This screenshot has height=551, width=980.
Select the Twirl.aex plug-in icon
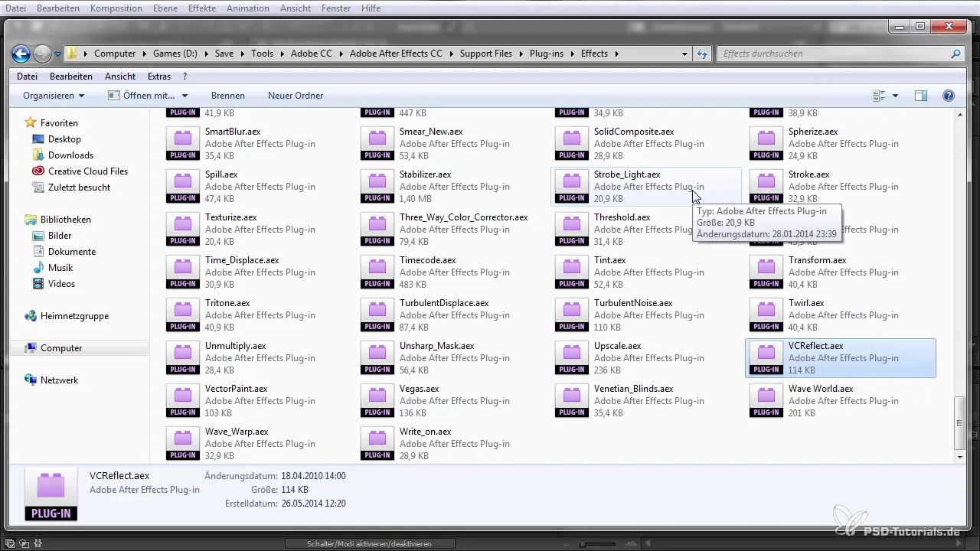(x=766, y=315)
